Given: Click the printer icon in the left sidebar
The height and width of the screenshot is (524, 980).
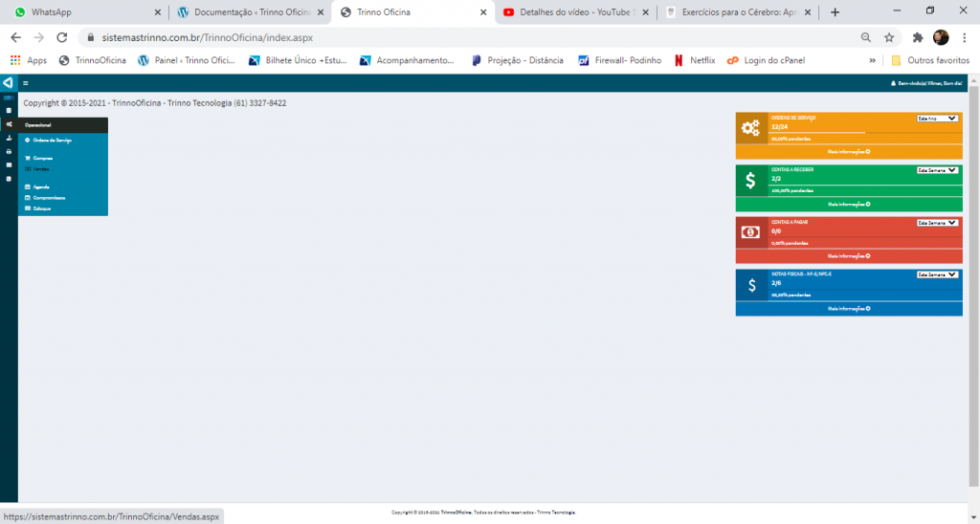Looking at the screenshot, I should point(9,151).
